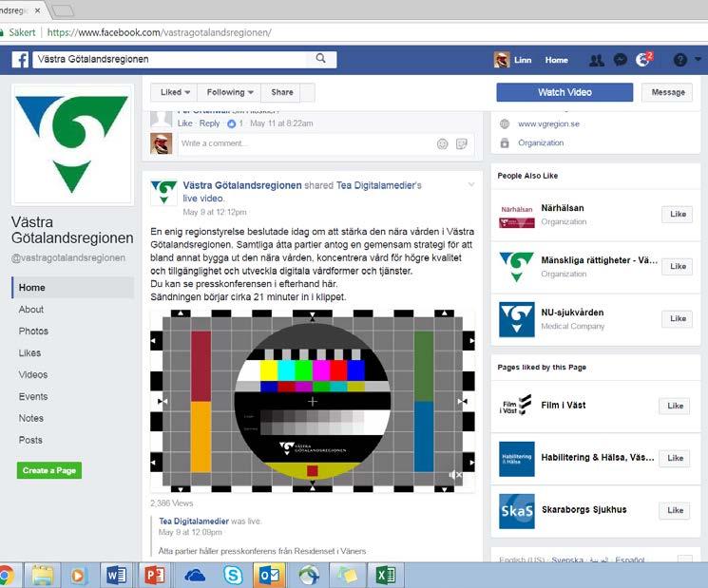Click the Facebook search input field
The height and width of the screenshot is (588, 708).
[169, 59]
